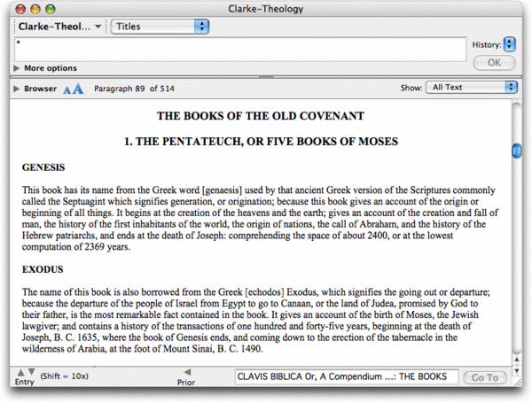Click the search entry text field
Image resolution: width=532 pixels, height=403 pixels.
coord(240,50)
